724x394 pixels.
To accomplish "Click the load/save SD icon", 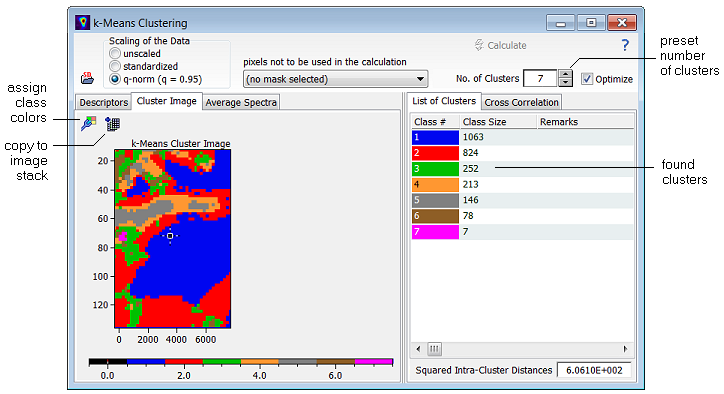I will [87, 78].
